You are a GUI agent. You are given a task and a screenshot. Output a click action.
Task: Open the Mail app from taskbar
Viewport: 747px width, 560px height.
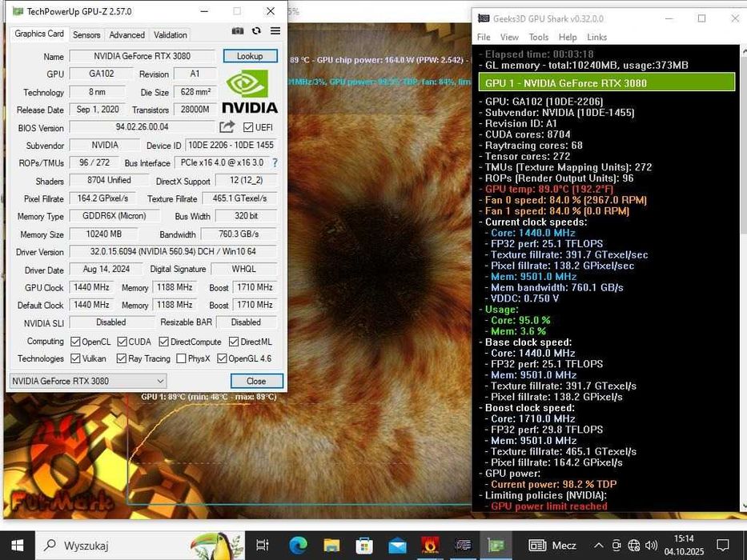click(397, 546)
